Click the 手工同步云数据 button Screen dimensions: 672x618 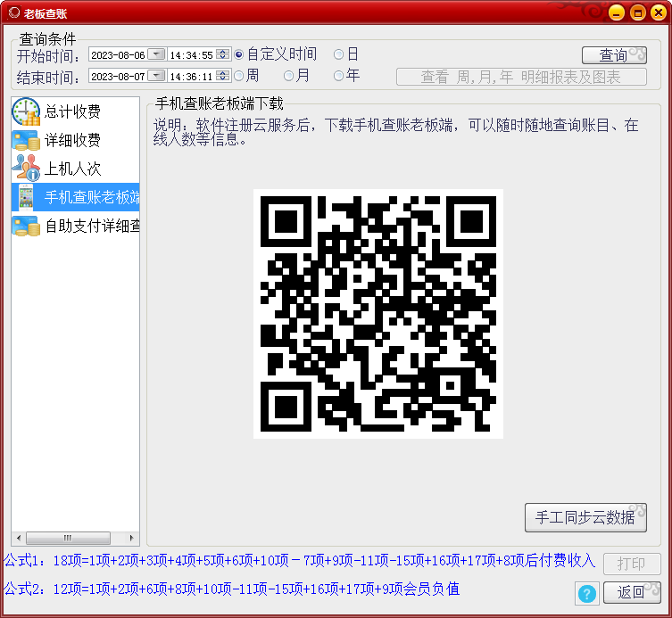pos(585,518)
